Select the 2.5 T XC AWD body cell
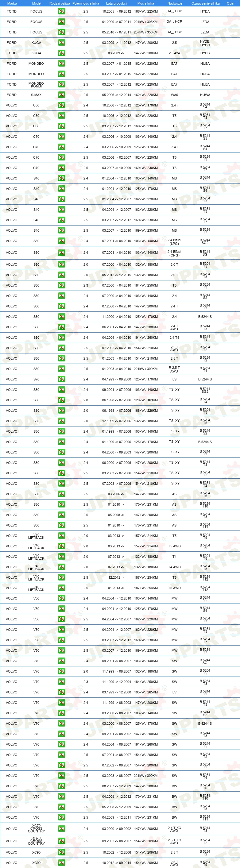 pos(174,841)
